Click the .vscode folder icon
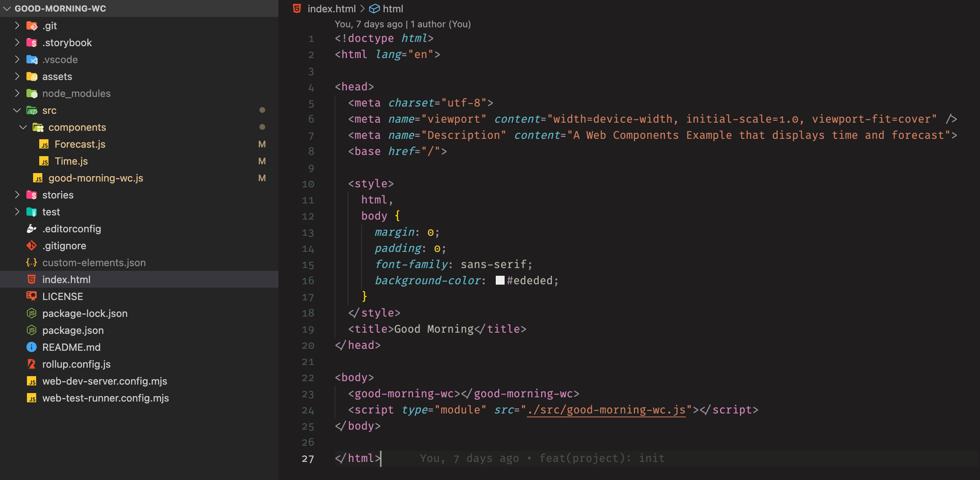This screenshot has width=980, height=480. point(32,60)
